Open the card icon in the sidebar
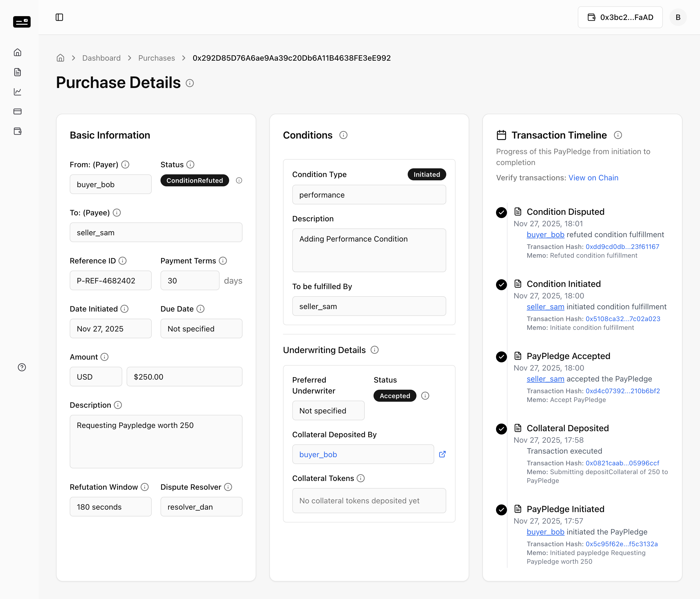The height and width of the screenshot is (599, 700). (17, 111)
